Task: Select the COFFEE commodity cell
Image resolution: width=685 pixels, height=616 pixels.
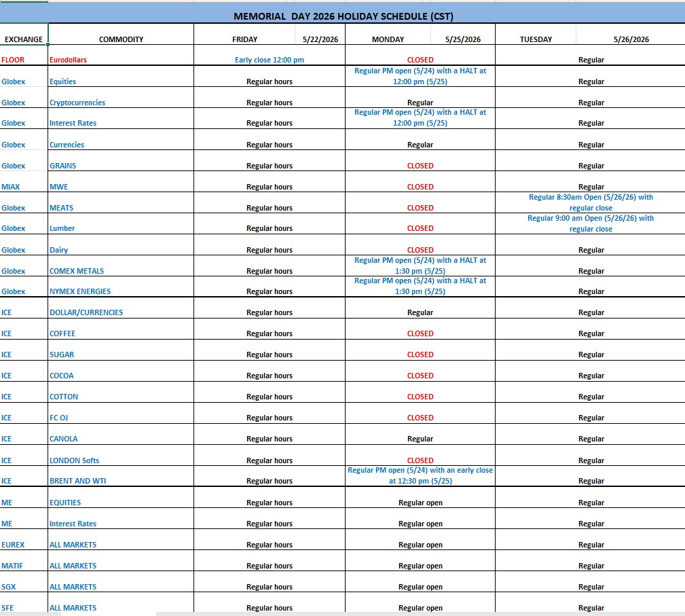Action: click(x=121, y=329)
